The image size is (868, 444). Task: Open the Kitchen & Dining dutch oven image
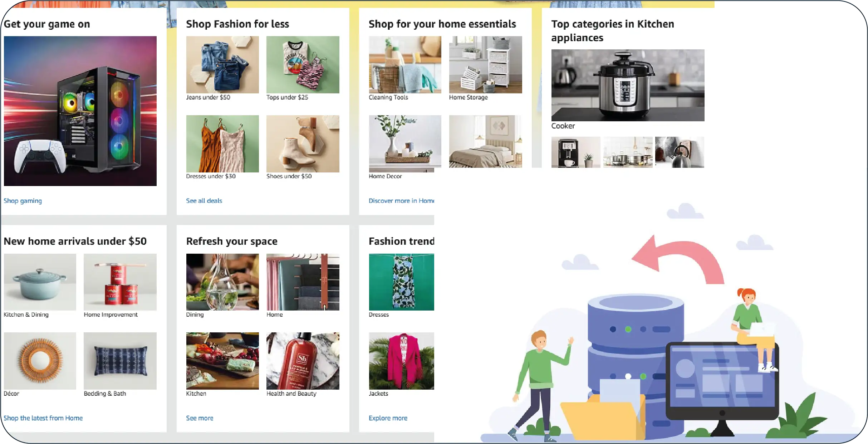40,282
